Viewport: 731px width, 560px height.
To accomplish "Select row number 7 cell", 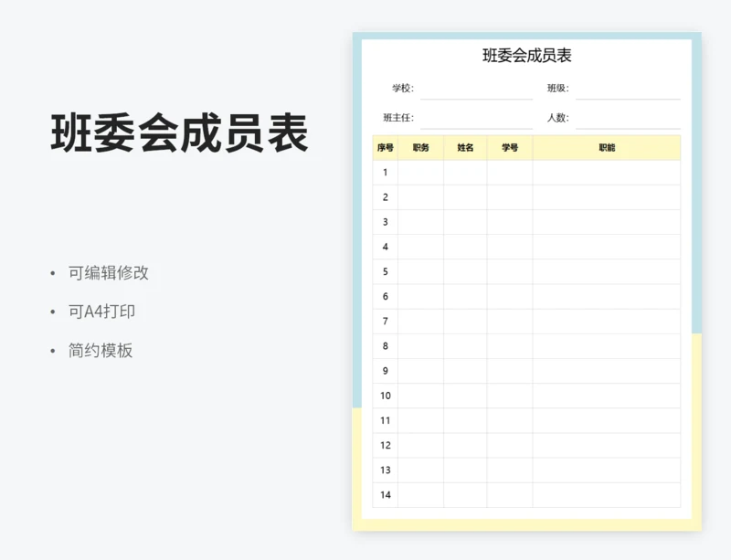I will [385, 322].
